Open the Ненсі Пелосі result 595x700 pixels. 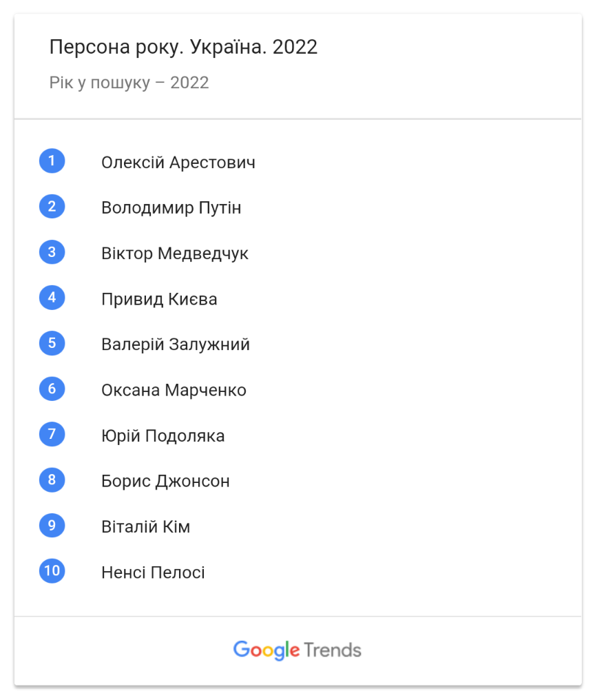[153, 573]
